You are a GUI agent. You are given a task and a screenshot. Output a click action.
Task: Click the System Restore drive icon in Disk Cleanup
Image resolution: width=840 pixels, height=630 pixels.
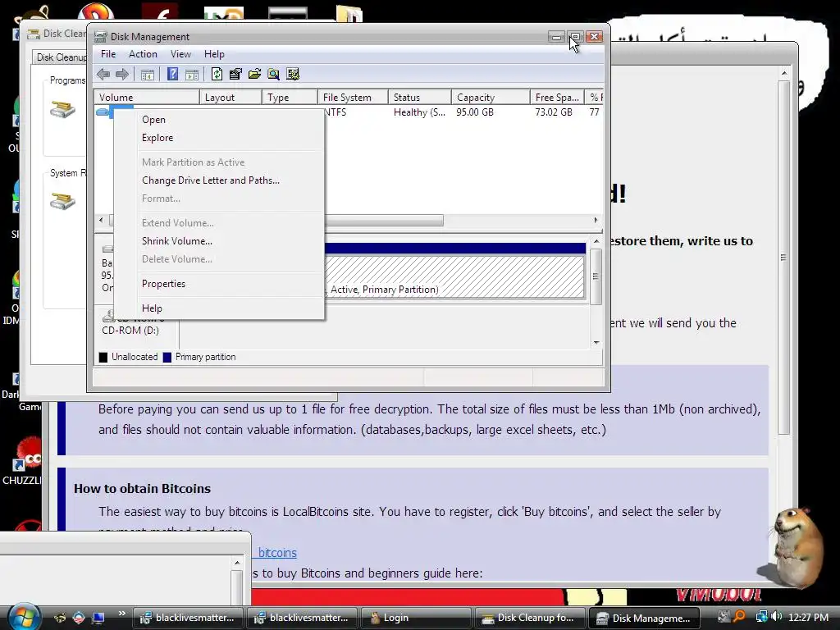(x=62, y=202)
